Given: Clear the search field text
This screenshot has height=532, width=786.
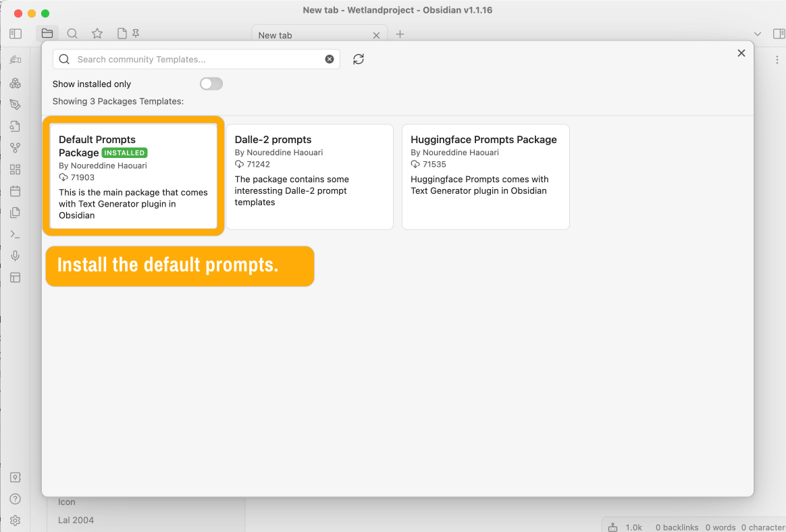Looking at the screenshot, I should [330, 59].
